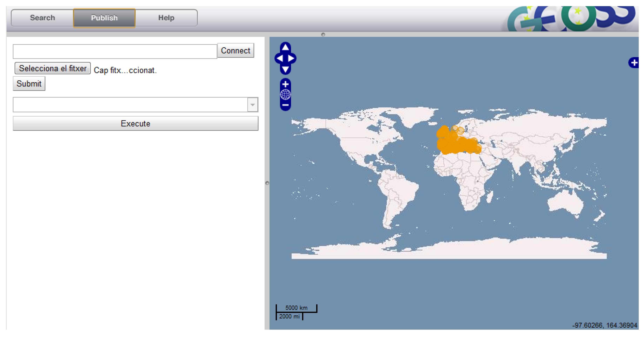Click the Submit button
This screenshot has height=337, width=644.
click(x=29, y=83)
